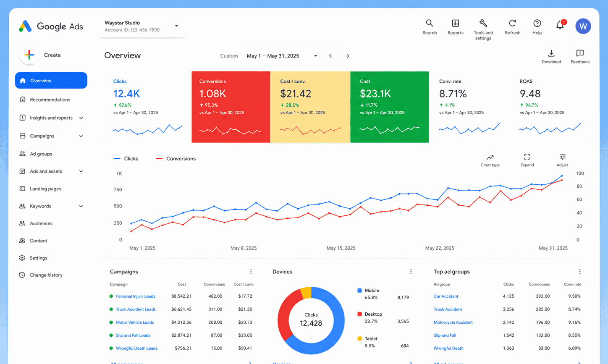Image resolution: width=608 pixels, height=364 pixels.
Task: Go to next date range arrow
Action: [348, 56]
